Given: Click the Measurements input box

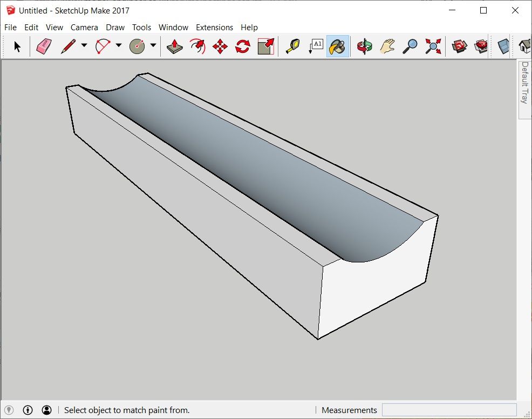Looking at the screenshot, I should pyautogui.click(x=449, y=410).
